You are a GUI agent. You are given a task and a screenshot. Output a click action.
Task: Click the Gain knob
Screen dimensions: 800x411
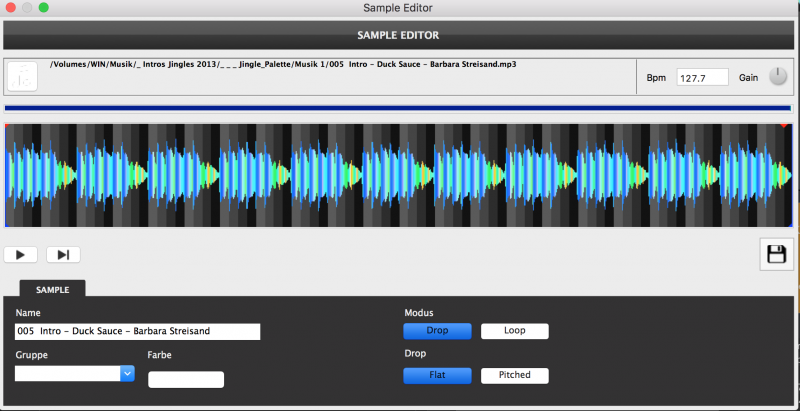778,77
